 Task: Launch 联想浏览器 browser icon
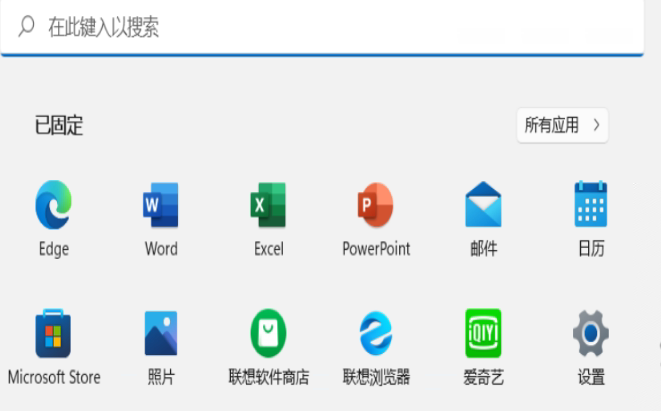[x=376, y=333]
